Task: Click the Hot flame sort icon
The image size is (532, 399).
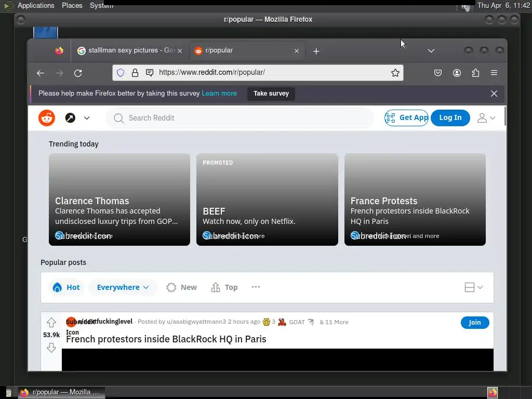Action: click(57, 287)
